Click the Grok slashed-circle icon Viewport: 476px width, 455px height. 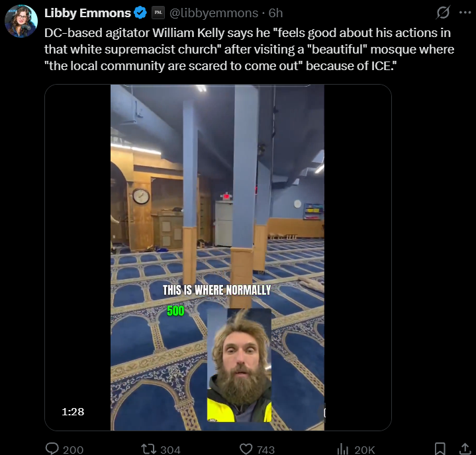pos(443,13)
